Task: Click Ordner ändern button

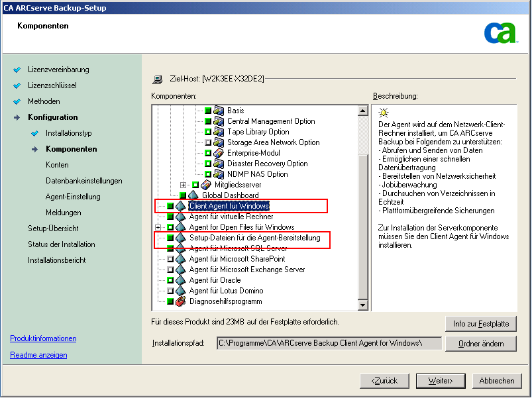Action: (x=481, y=344)
